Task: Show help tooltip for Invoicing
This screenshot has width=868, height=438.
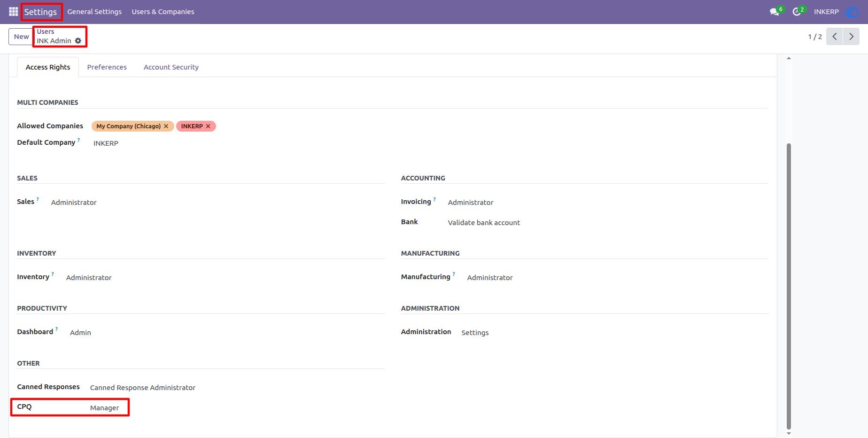Action: 434,199
